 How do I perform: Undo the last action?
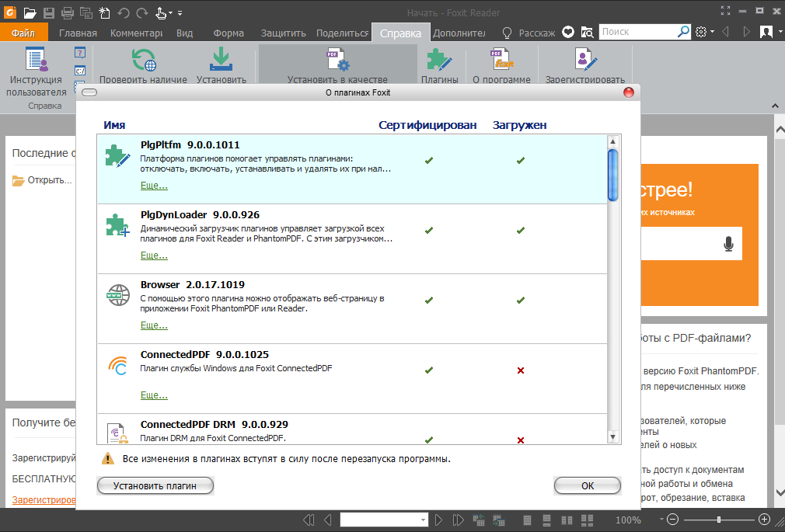click(123, 12)
